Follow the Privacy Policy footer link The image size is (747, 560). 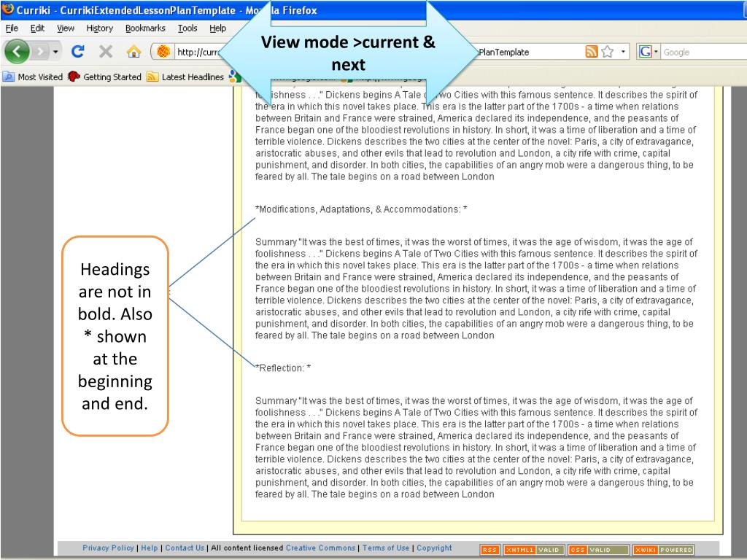(108, 548)
